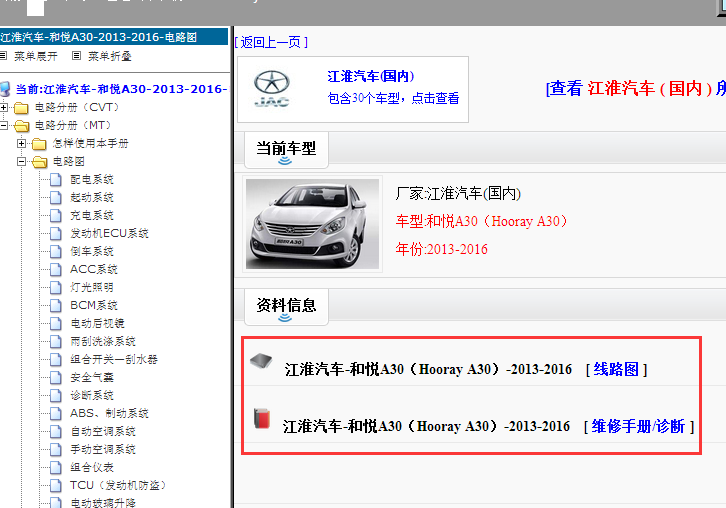This screenshot has height=508, width=726.
Task: Click the 电路图 open folder icon
Action: (39, 162)
